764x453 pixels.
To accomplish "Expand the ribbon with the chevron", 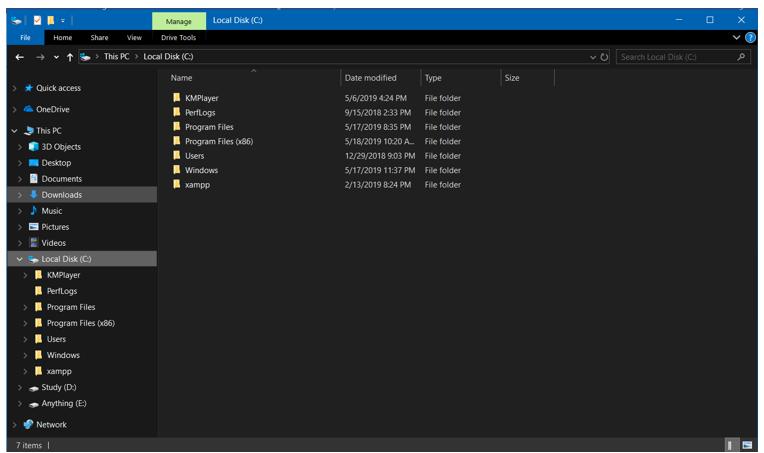I will [736, 38].
